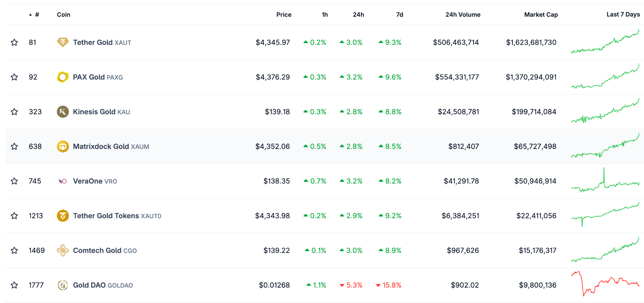Sort by the 7d change header

click(399, 15)
